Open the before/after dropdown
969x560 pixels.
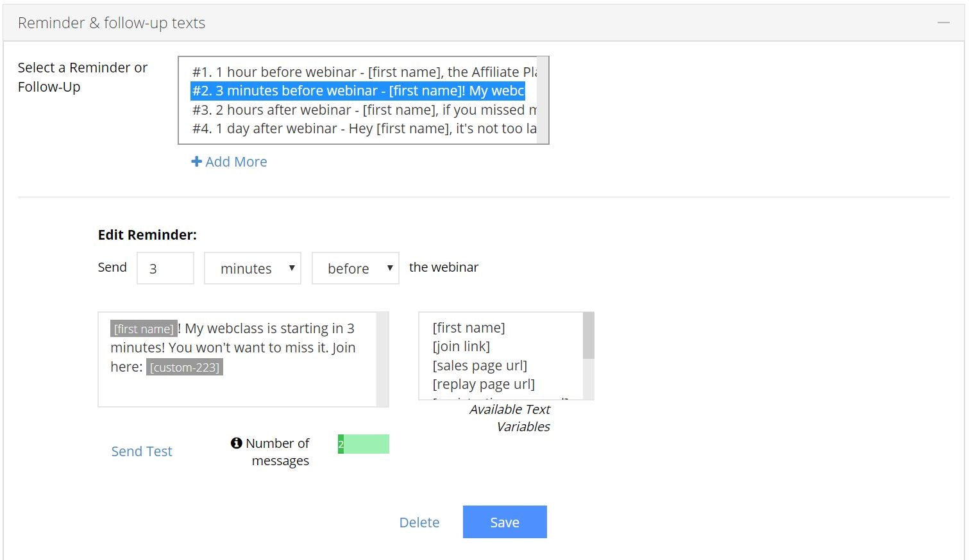point(355,268)
